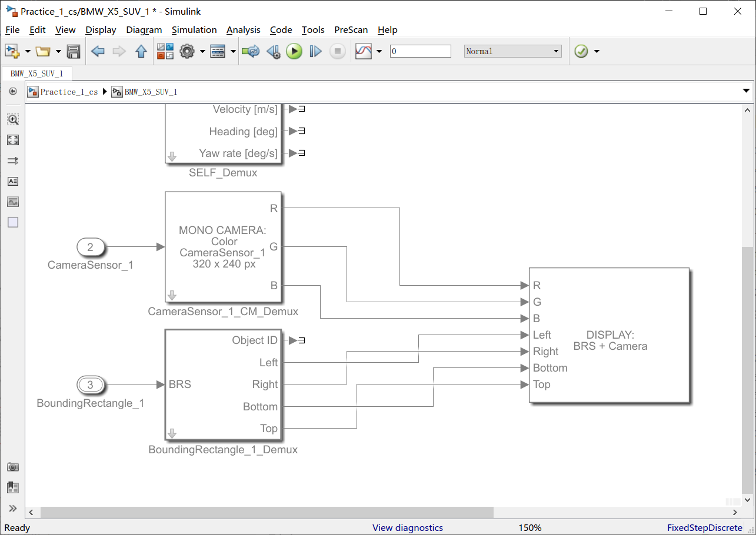Screen dimensions: 756x535
Task: Click the 150% zoom level in status bar
Action: [529, 527]
